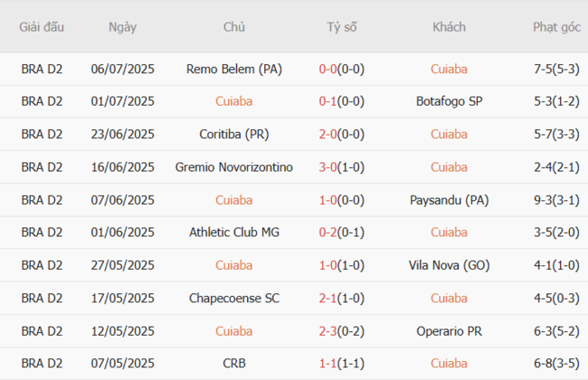The height and width of the screenshot is (380, 588).
Task: Click Gremio Novorizontino team name
Action: coord(233,166)
